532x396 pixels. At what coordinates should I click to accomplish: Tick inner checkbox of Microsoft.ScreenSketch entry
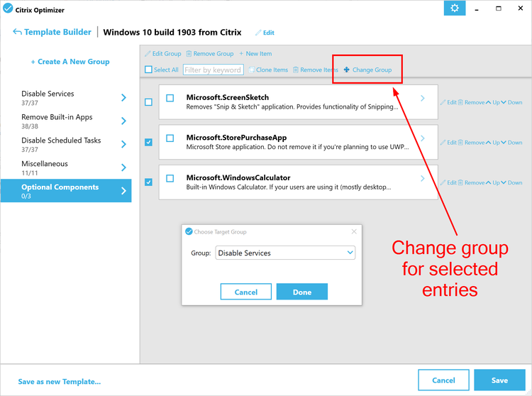pyautogui.click(x=170, y=98)
